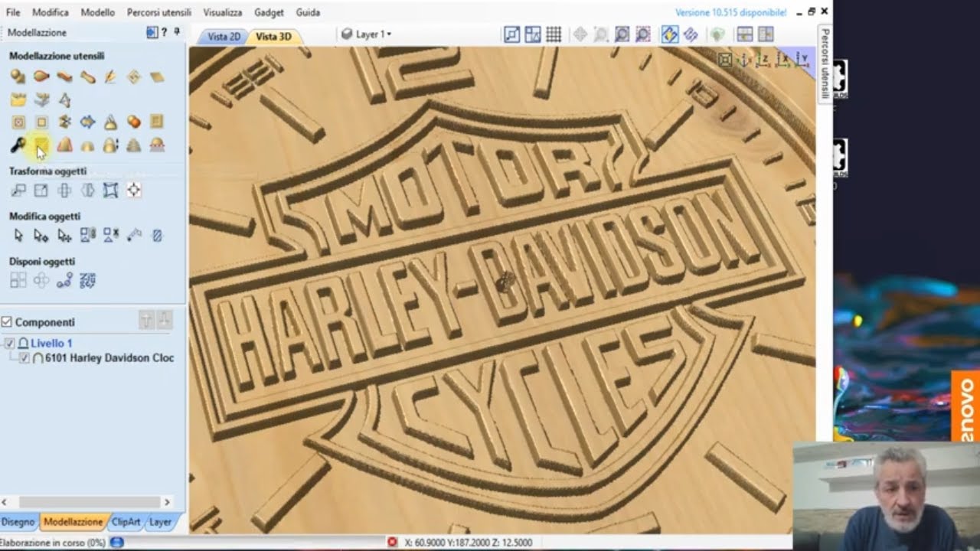The image size is (980, 551).
Task: Select the Measure tool under Modifica oggetti
Action: coord(133,236)
